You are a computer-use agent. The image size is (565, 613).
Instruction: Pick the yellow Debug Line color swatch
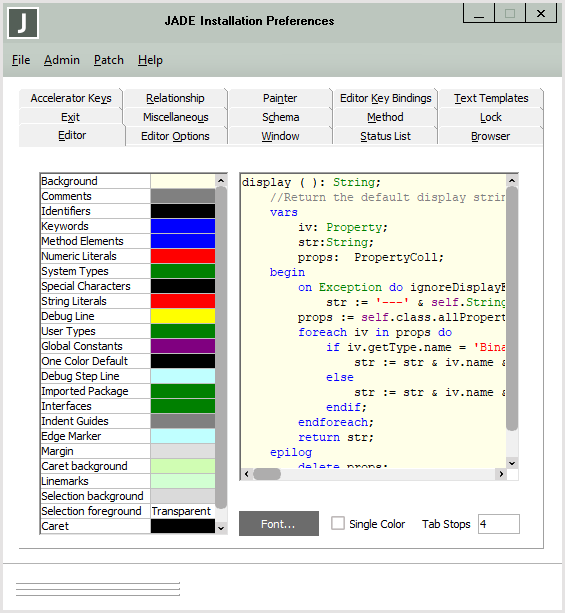[183, 316]
